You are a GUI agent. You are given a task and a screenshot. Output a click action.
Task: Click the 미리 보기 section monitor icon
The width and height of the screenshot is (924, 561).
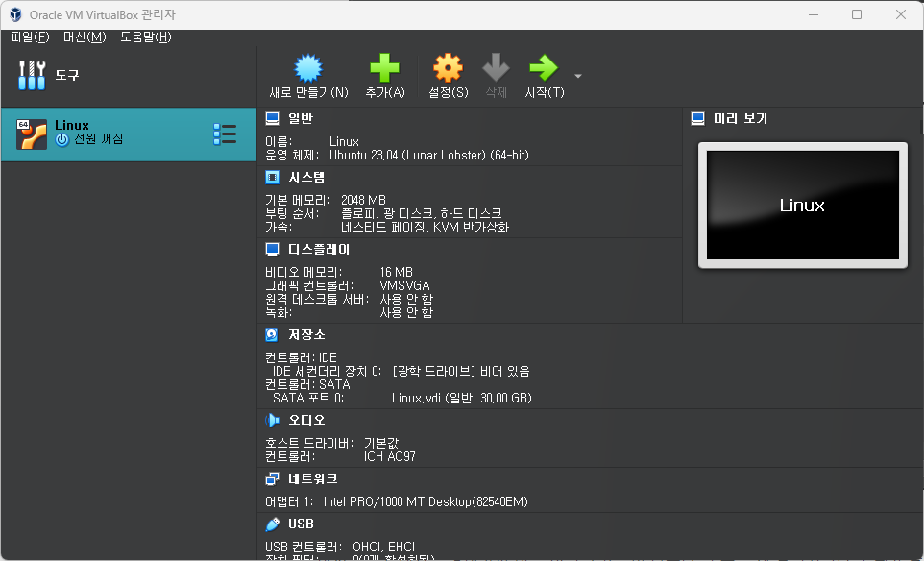(x=697, y=118)
